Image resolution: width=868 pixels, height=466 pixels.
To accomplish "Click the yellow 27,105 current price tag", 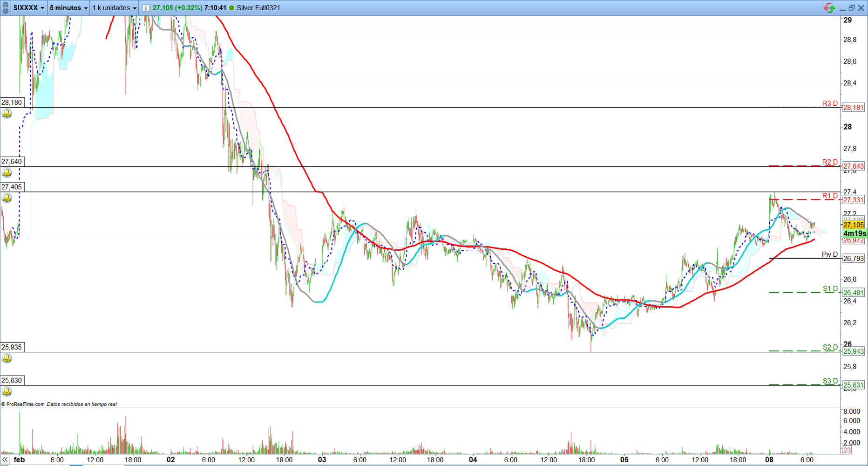I will [x=853, y=225].
